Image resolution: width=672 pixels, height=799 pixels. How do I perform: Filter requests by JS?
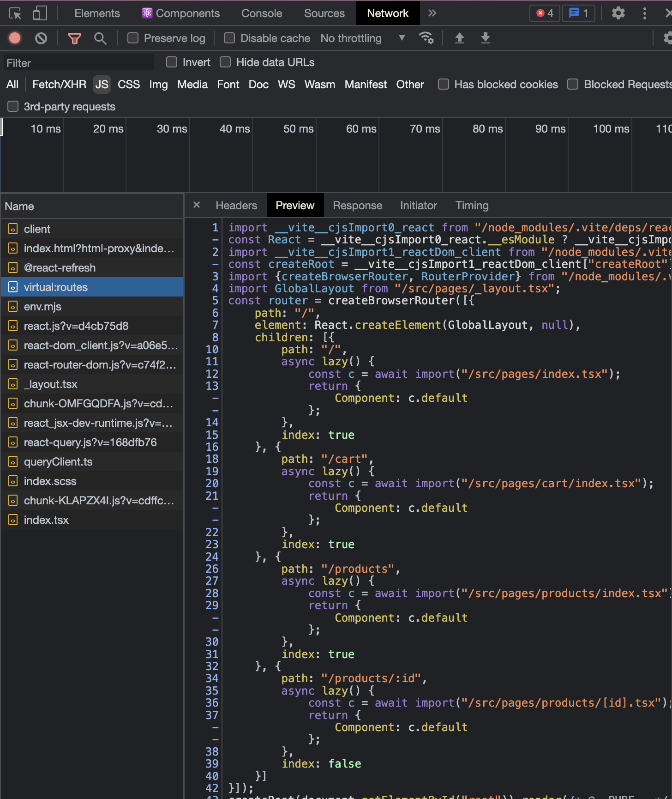click(102, 85)
